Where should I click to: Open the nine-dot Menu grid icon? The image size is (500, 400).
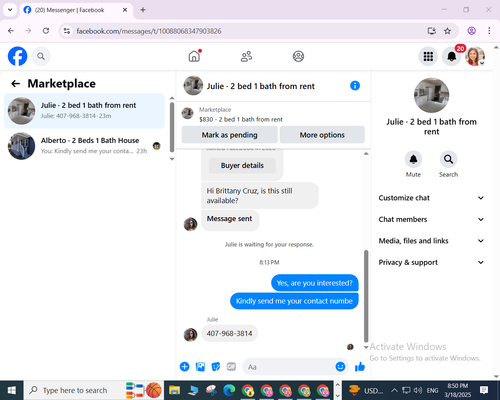[x=428, y=56]
